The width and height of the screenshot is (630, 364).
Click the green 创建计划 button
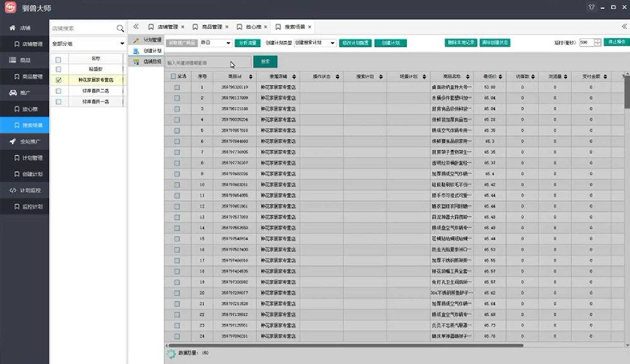(x=391, y=43)
